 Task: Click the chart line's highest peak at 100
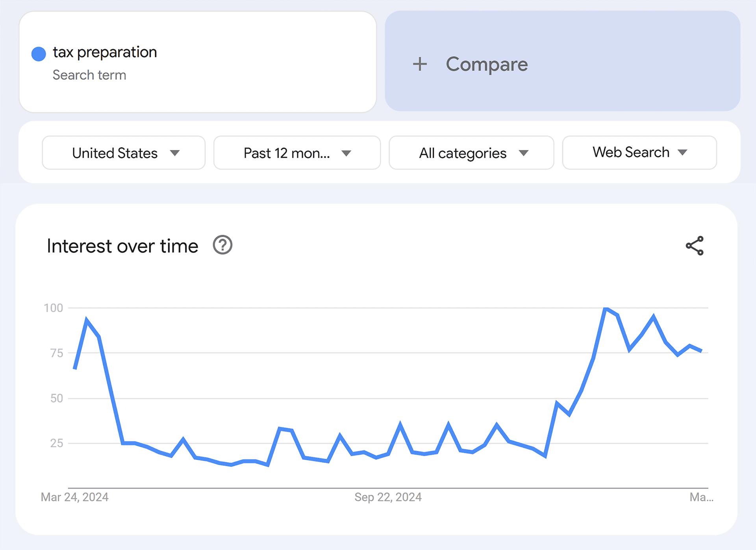606,308
